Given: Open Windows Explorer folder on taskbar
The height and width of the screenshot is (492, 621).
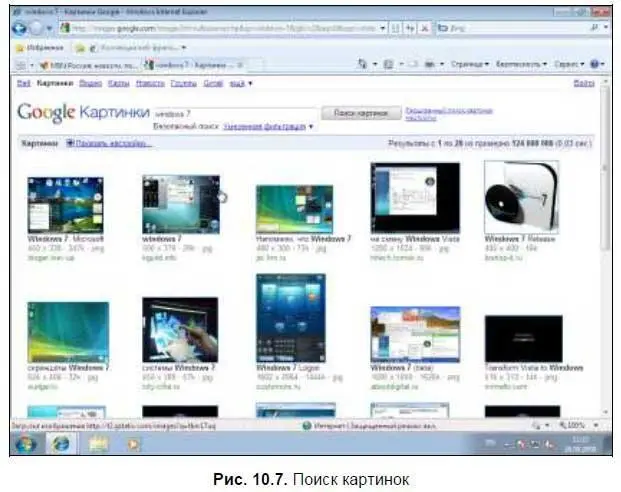Looking at the screenshot, I should tap(98, 444).
